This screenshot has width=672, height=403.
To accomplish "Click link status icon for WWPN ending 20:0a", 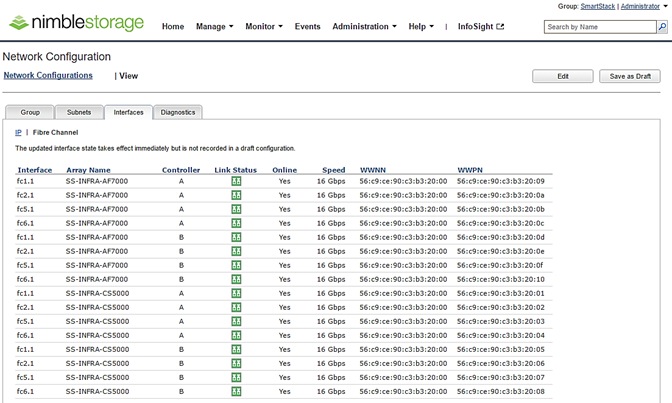I will [236, 195].
